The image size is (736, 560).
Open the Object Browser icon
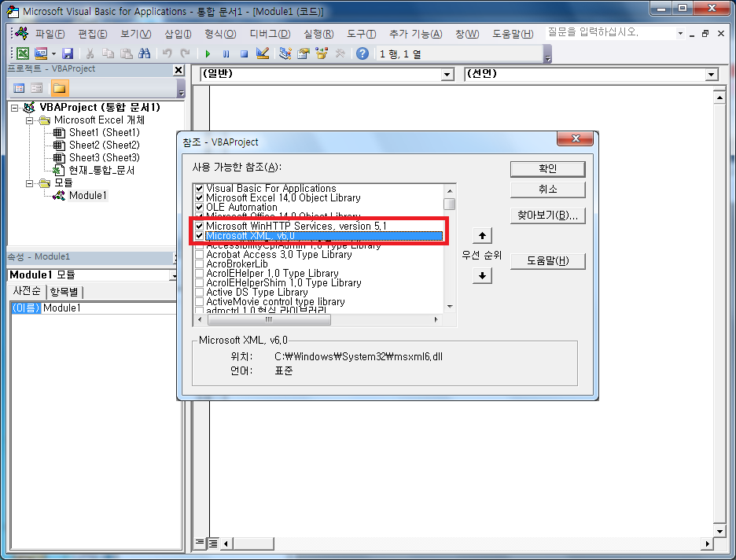(x=322, y=53)
